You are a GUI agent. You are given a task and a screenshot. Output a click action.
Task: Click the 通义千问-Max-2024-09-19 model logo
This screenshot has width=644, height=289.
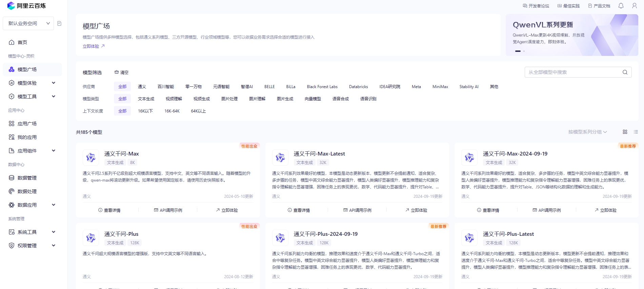pos(469,158)
